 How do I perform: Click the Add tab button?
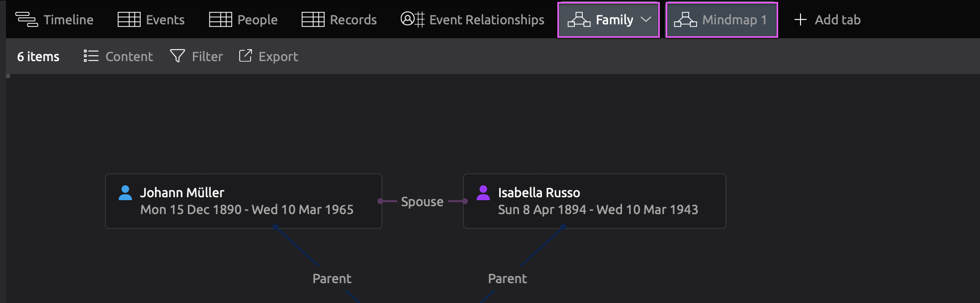(827, 20)
